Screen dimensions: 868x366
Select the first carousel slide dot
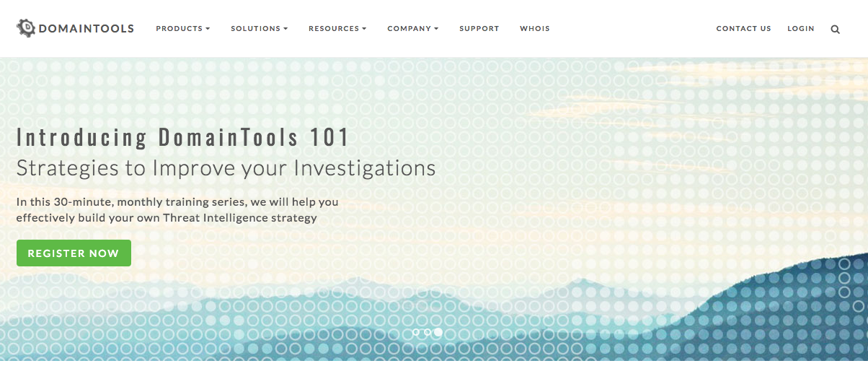pos(416,333)
